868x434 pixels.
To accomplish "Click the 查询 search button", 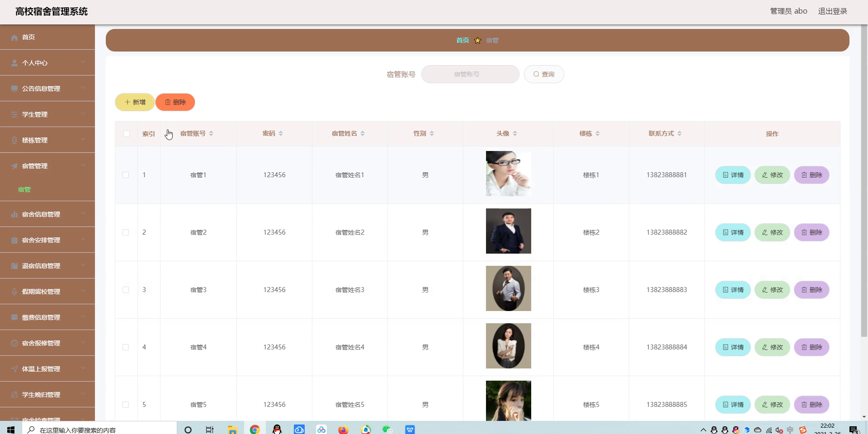I will tap(544, 74).
